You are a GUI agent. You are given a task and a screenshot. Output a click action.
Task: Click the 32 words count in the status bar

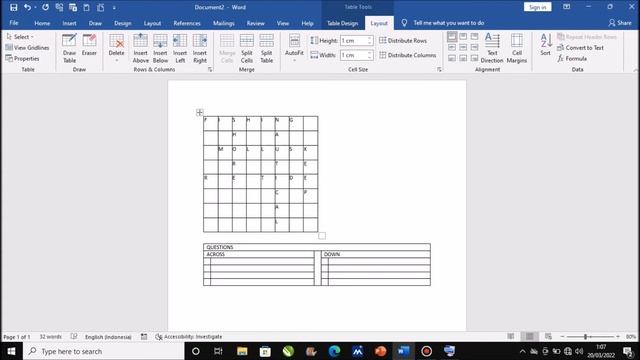51,337
